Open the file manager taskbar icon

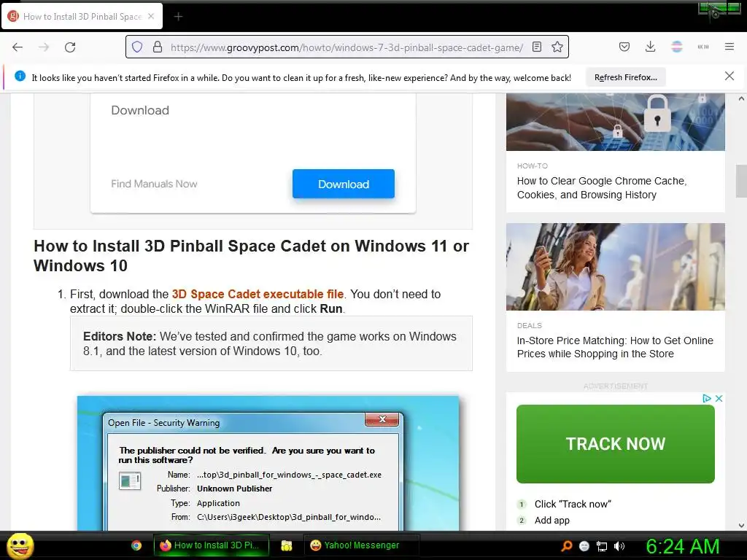[286, 545]
